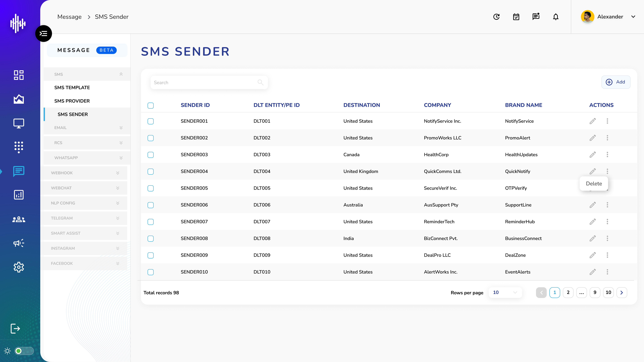The image size is (644, 362).
Task: Toggle the select-all header checkbox
Action: [x=150, y=105]
